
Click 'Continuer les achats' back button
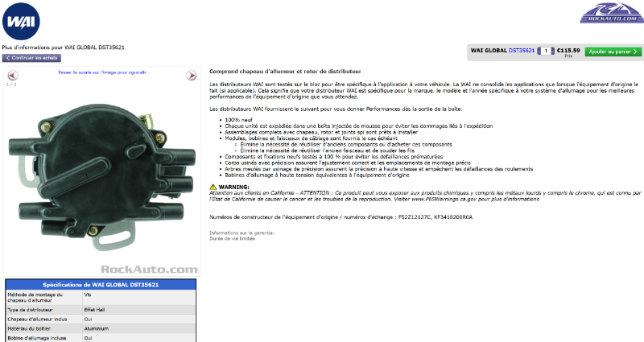click(31, 58)
